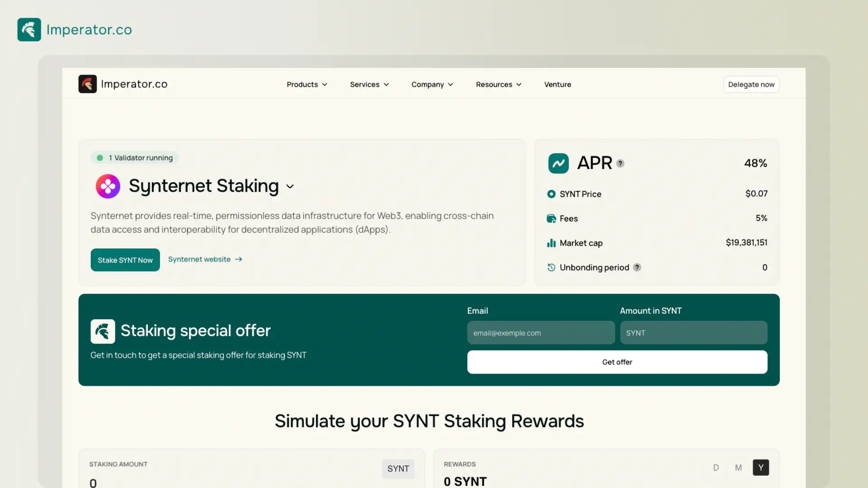Select the M monthly rewards toggle
The height and width of the screenshot is (488, 868).
pyautogui.click(x=738, y=468)
